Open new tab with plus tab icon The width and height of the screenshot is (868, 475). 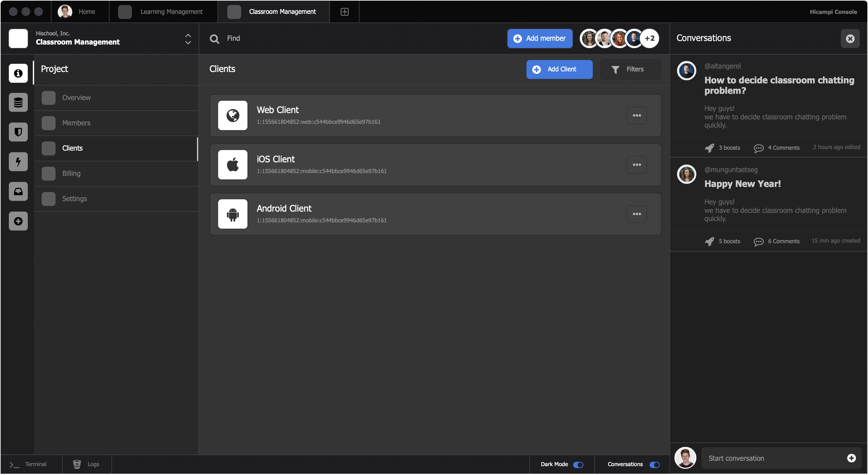(x=344, y=12)
